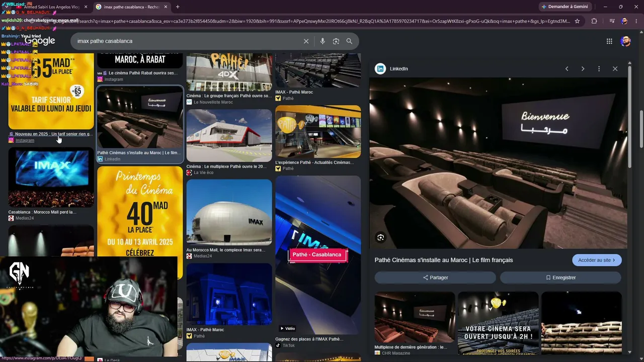
Task: Open the La Vie éco source link
Action: click(203, 172)
